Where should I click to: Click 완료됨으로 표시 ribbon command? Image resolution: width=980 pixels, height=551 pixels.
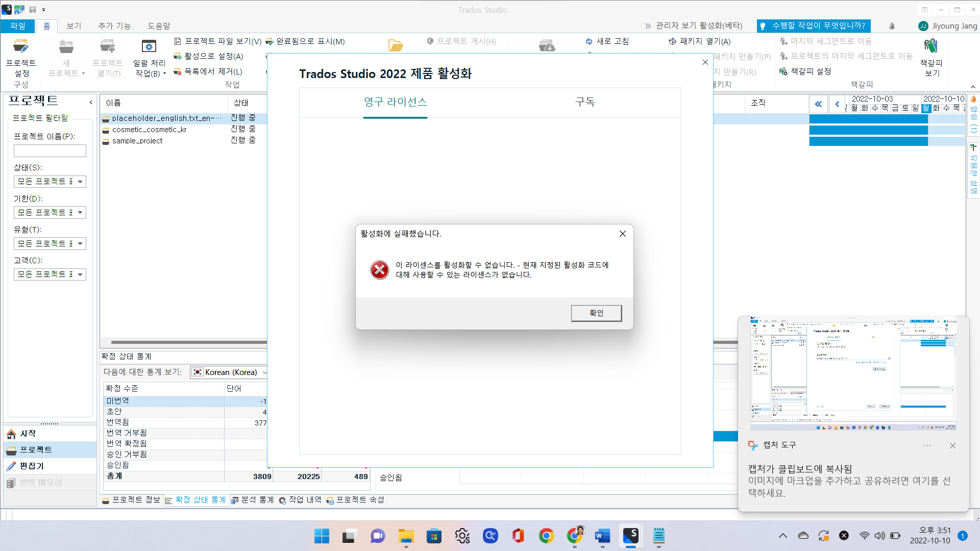coord(305,41)
